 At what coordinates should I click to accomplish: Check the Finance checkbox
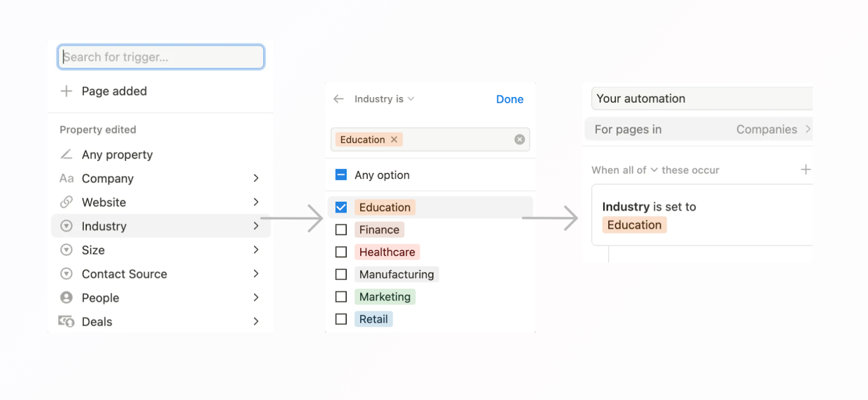[x=341, y=230]
